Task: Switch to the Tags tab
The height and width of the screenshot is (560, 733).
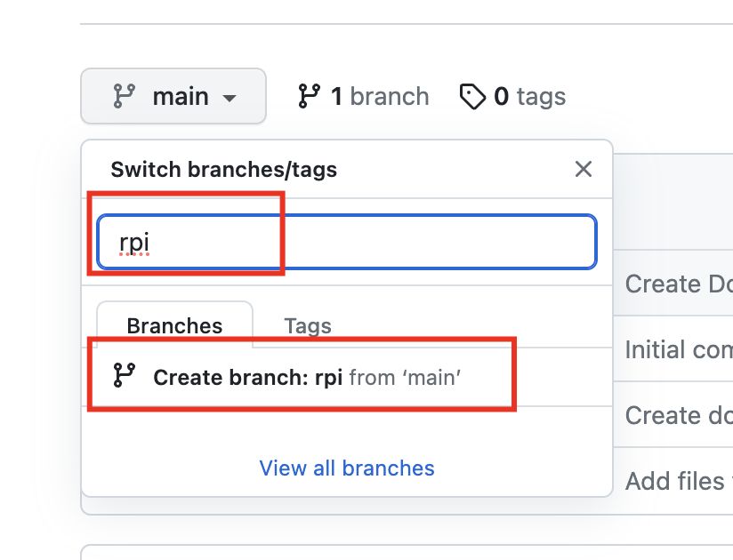Action: [x=308, y=325]
